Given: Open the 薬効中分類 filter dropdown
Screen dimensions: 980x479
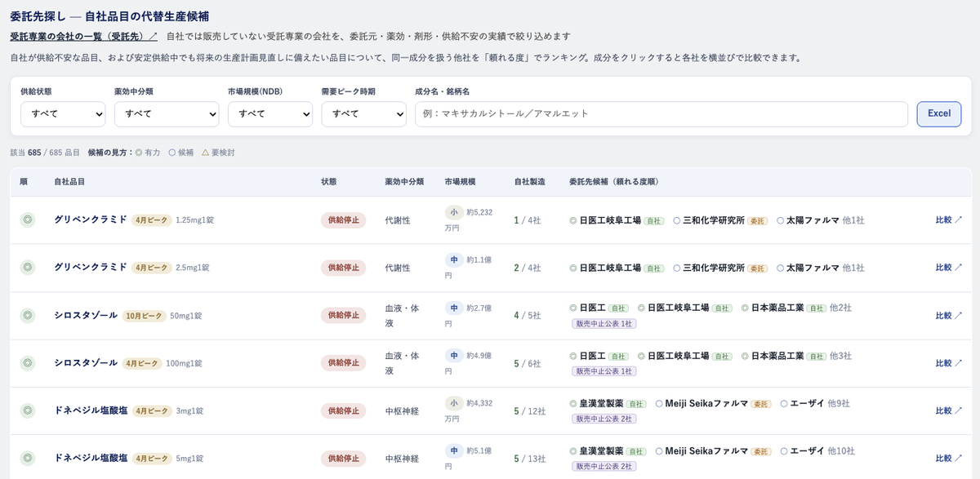Looking at the screenshot, I should point(167,113).
